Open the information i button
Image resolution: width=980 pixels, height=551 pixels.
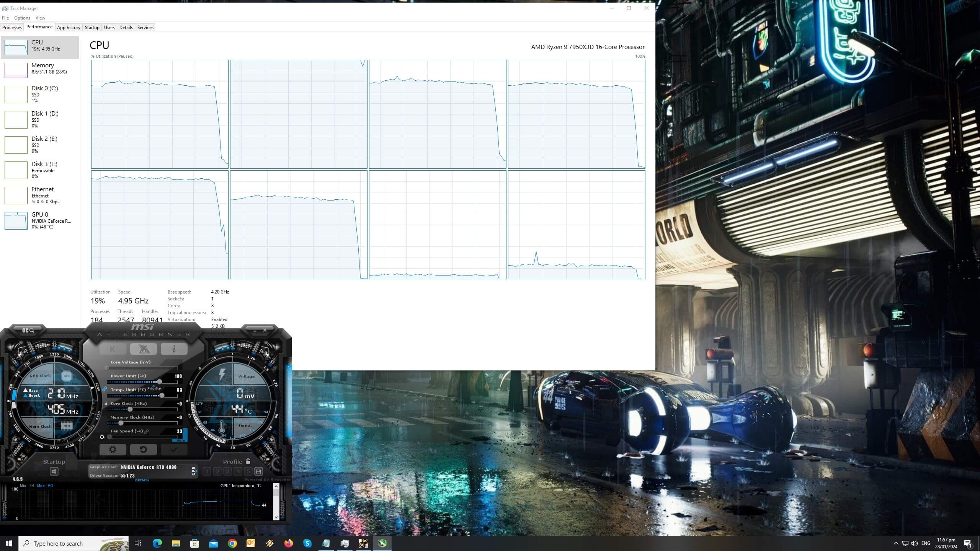point(174,349)
